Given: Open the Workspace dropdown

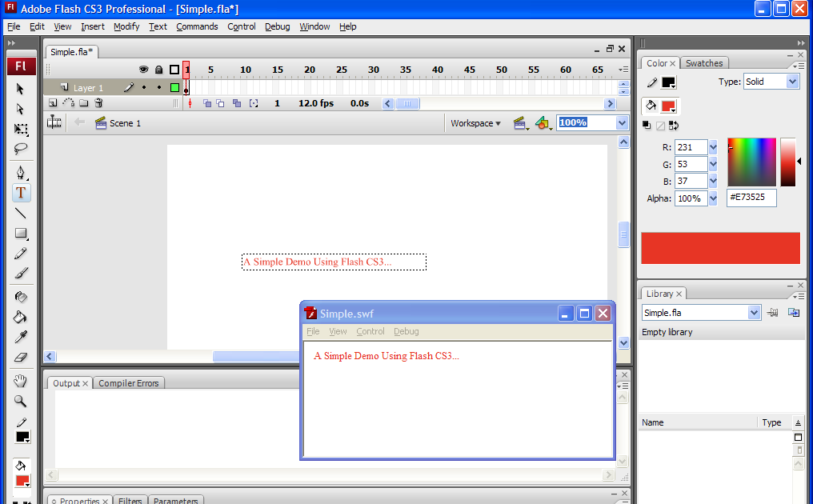Looking at the screenshot, I should [x=475, y=123].
